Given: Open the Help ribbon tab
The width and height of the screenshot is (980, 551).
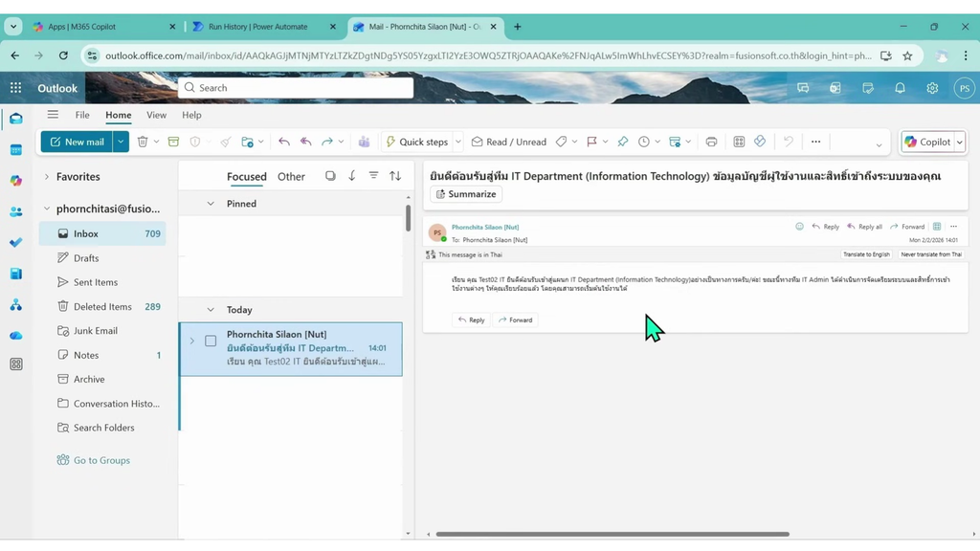Looking at the screenshot, I should [x=191, y=115].
